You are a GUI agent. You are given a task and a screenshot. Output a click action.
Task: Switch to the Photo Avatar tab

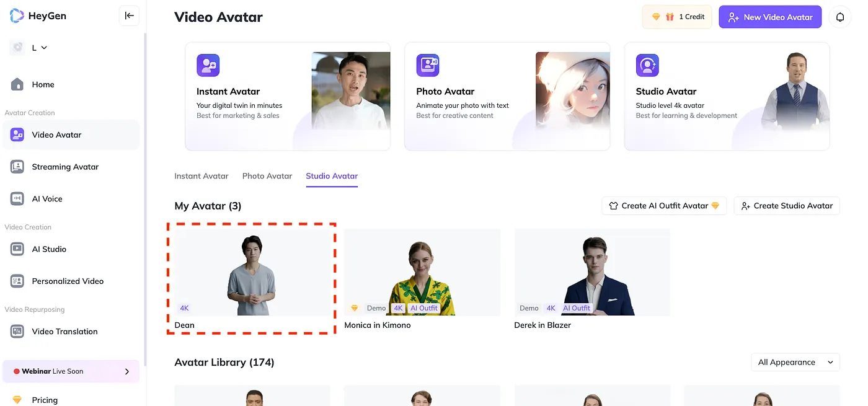click(267, 176)
